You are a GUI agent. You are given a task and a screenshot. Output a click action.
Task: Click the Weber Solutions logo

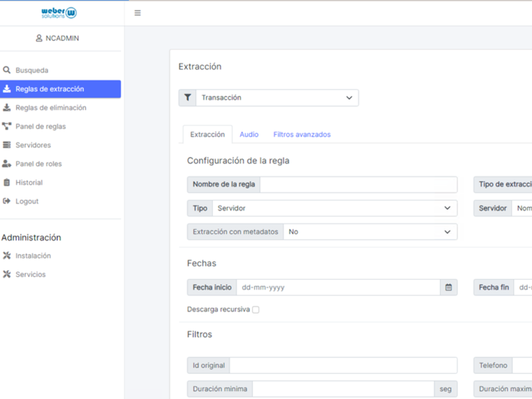point(59,13)
